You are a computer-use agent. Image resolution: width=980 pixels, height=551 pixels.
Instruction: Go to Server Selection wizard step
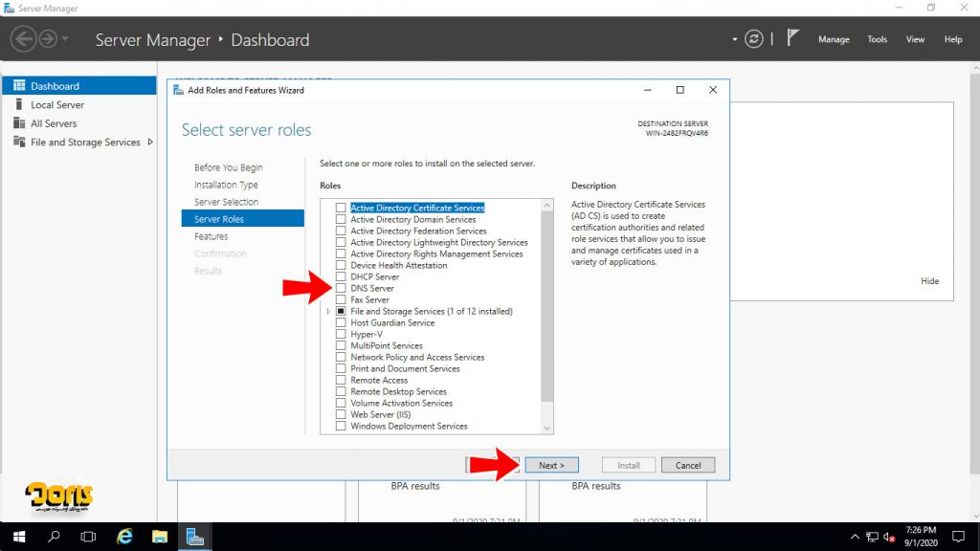point(226,202)
